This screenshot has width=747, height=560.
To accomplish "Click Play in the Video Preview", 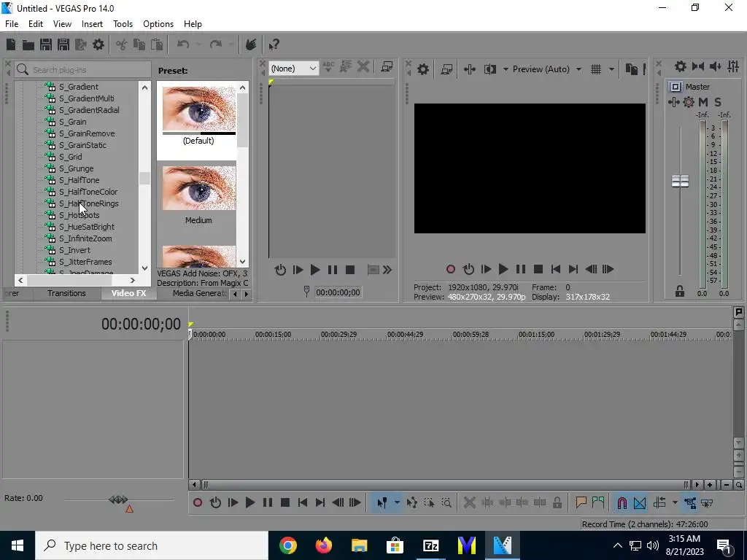I will click(x=503, y=270).
